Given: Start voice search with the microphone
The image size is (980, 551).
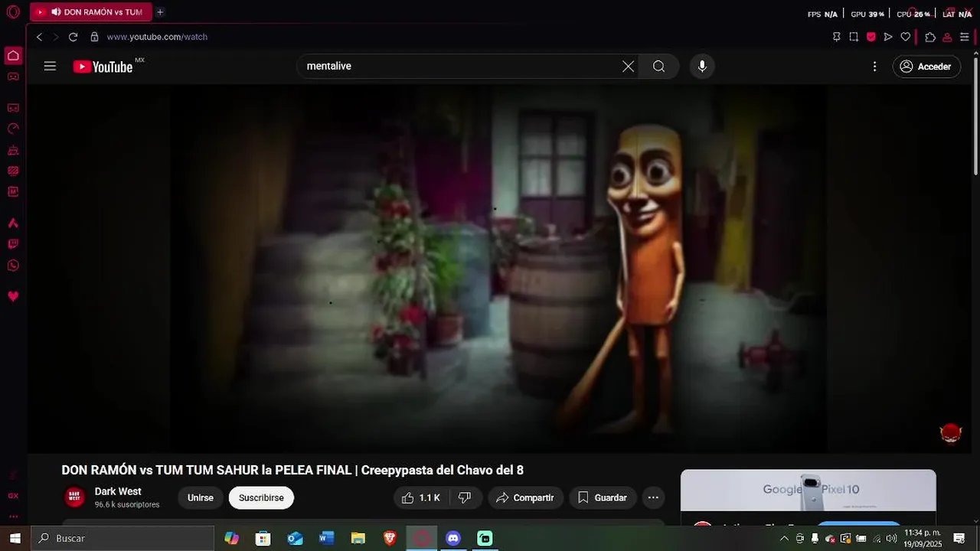Looking at the screenshot, I should pyautogui.click(x=702, y=67).
